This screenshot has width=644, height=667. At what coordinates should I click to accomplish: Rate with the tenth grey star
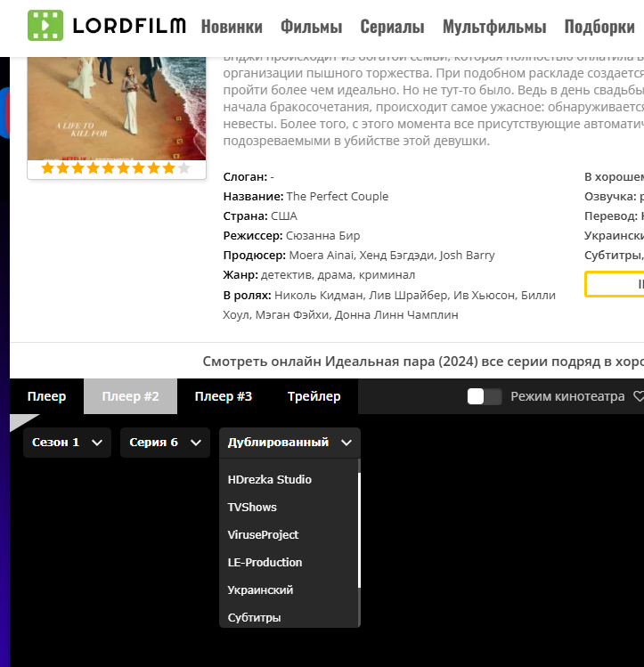pos(184,168)
